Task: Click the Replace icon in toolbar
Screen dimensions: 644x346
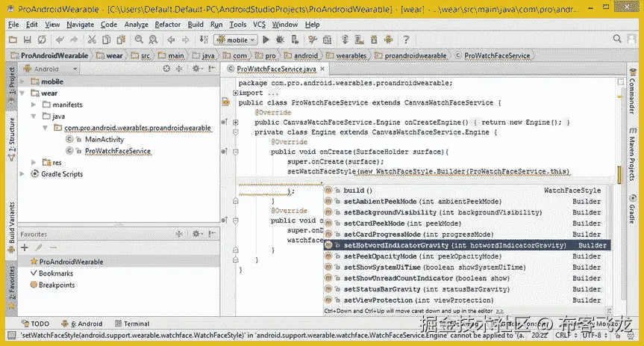Action: (x=153, y=40)
